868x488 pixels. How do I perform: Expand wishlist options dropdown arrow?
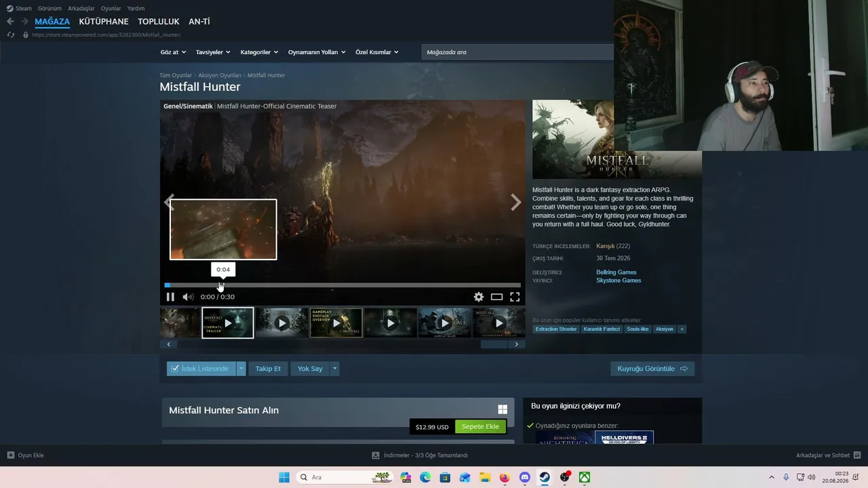pos(241,369)
